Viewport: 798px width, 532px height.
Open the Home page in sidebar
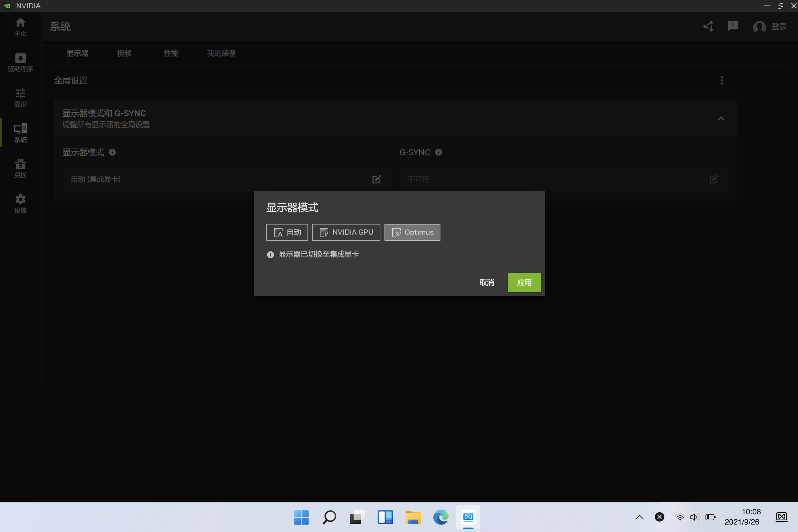[x=20, y=27]
